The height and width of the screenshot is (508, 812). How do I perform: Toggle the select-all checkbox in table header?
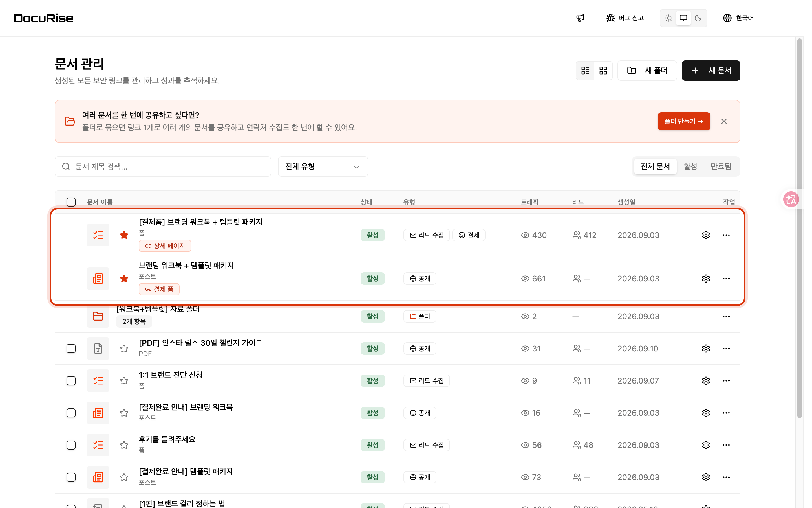tap(71, 202)
